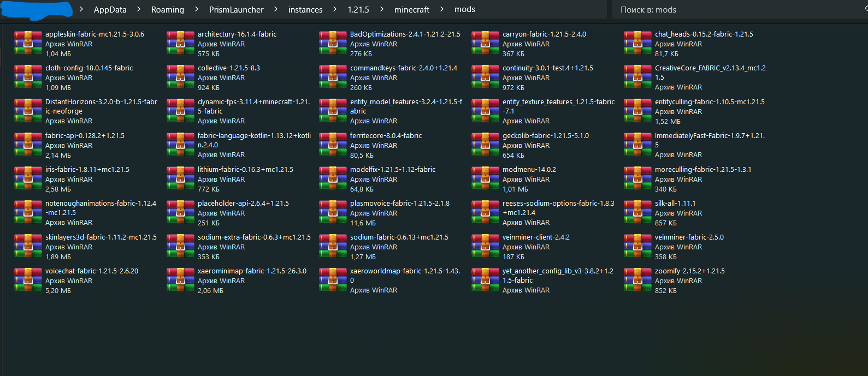This screenshot has height=376, width=868.
Task: Select the entity_model_features archive icon
Action: coord(333,111)
